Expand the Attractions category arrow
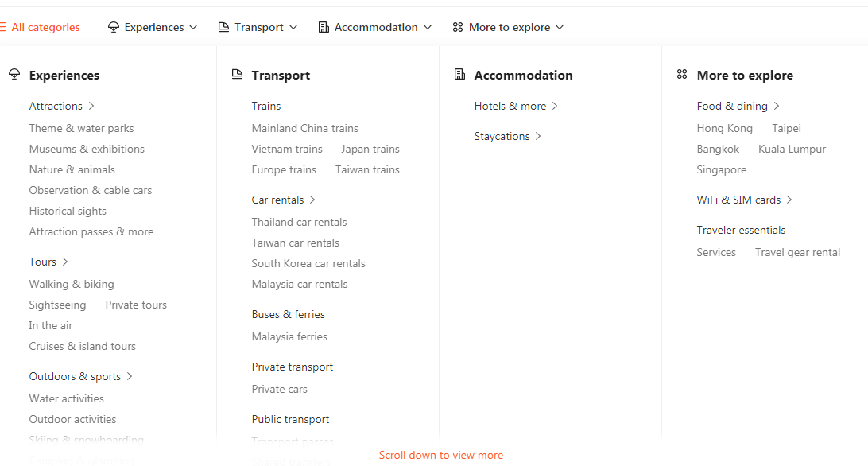The image size is (868, 466). 92,106
